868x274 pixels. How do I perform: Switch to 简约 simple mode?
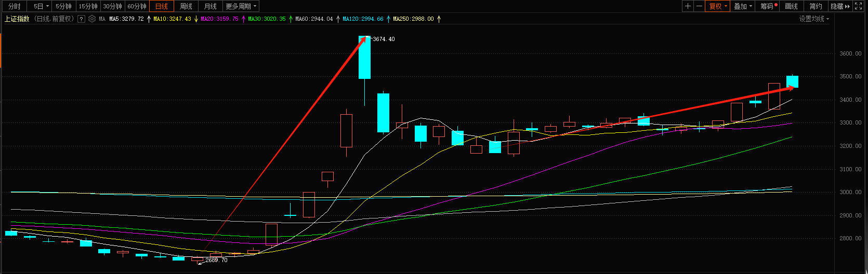tap(816, 6)
